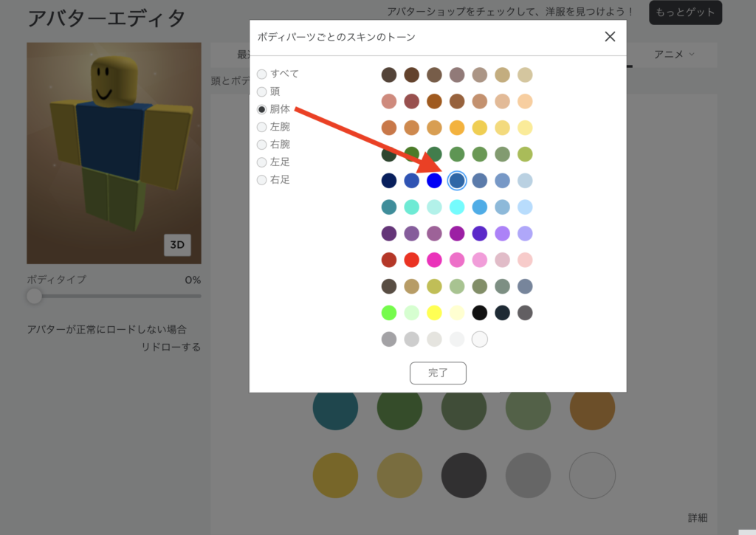Click the ボディパーツごとのスキンのトーン dialog title
This screenshot has width=756, height=535.
[336, 37]
